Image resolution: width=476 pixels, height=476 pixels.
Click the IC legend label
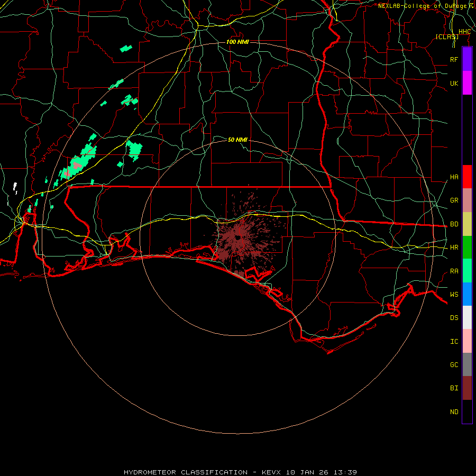tap(454, 342)
